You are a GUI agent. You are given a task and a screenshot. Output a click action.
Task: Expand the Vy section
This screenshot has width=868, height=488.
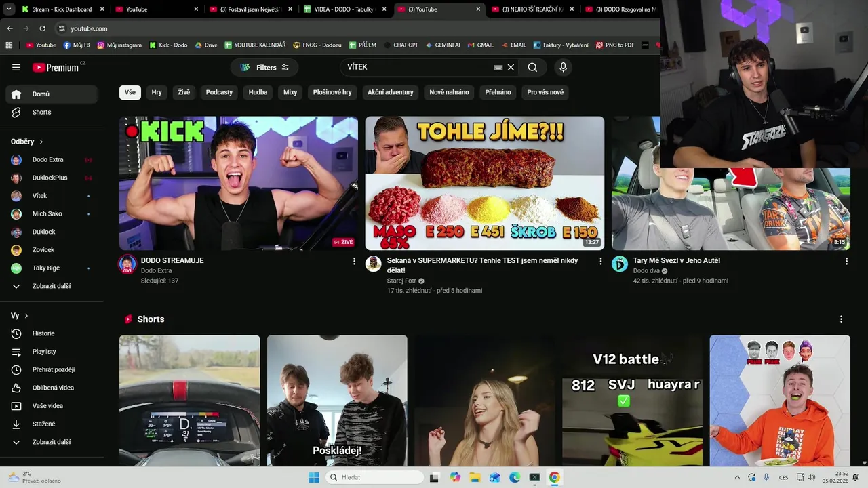[20, 316]
